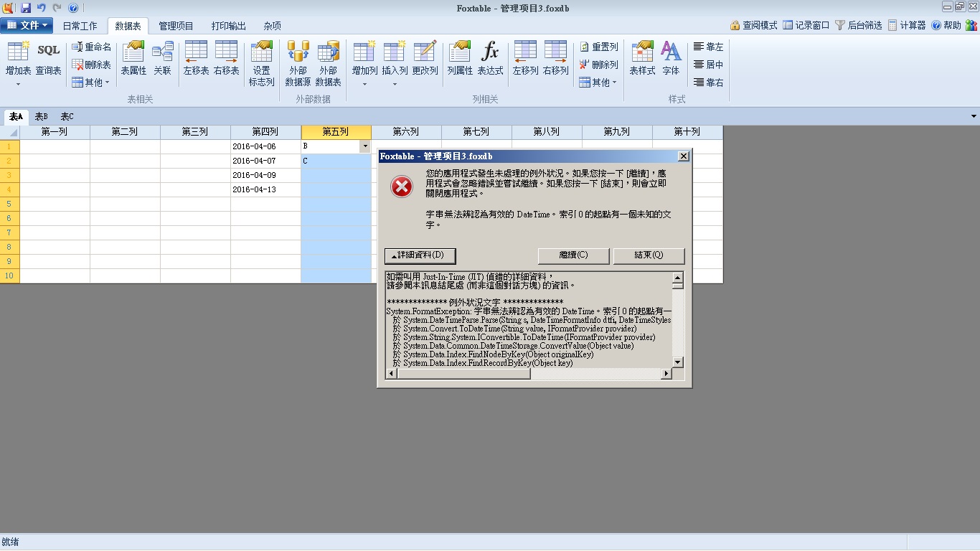The width and height of the screenshot is (980, 551).
Task: Open 表样式 table style
Action: pos(642,59)
